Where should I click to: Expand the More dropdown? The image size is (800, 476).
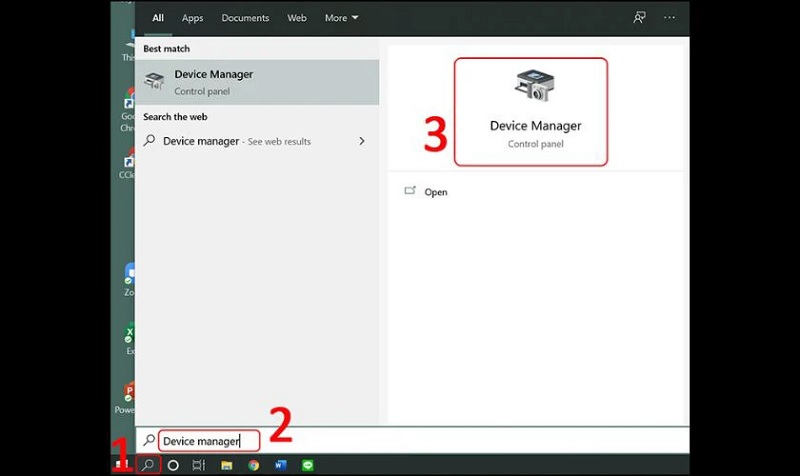tap(341, 18)
